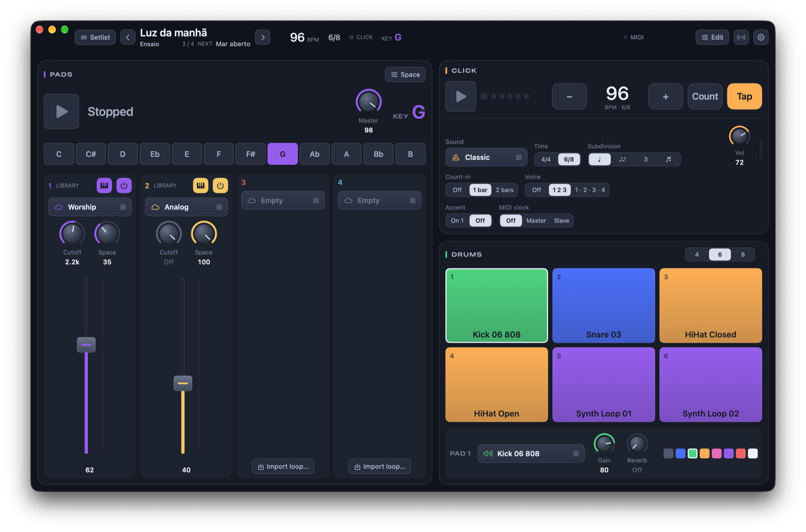
Task: Play the pads with Stopped play button
Action: pos(61,111)
